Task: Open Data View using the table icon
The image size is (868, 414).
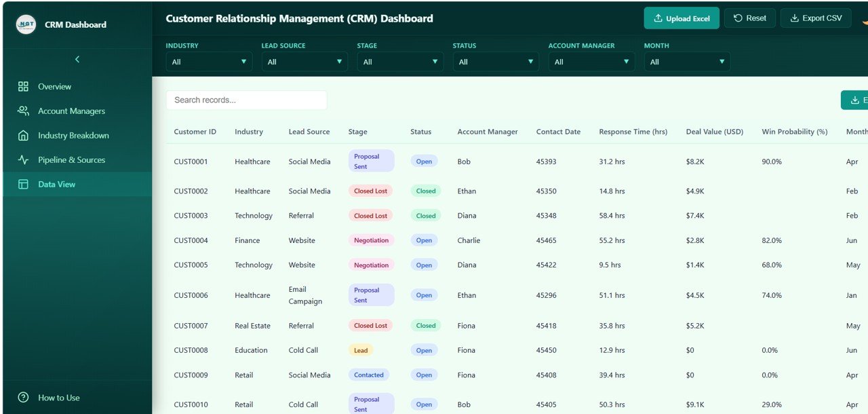Action: [24, 184]
